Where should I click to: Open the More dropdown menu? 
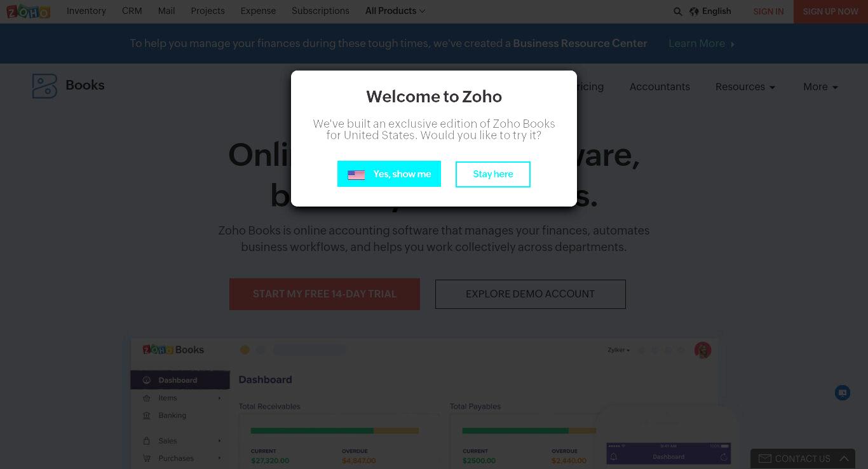coord(820,87)
